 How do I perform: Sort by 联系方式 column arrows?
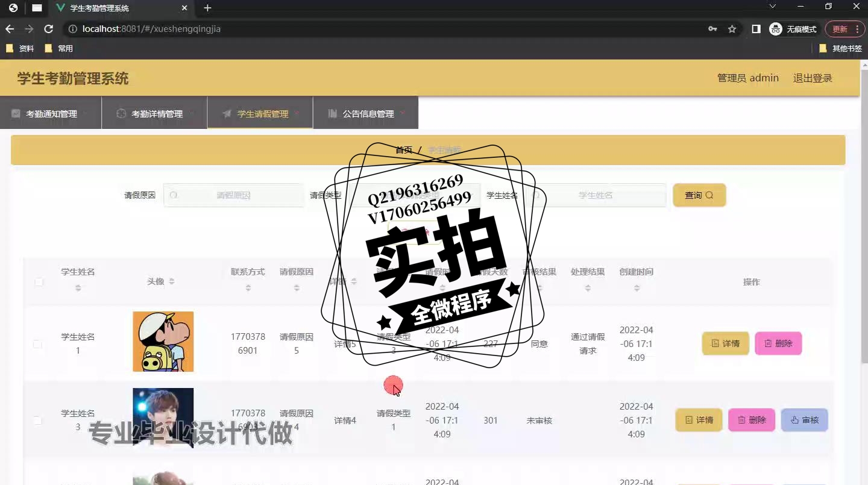click(x=248, y=289)
